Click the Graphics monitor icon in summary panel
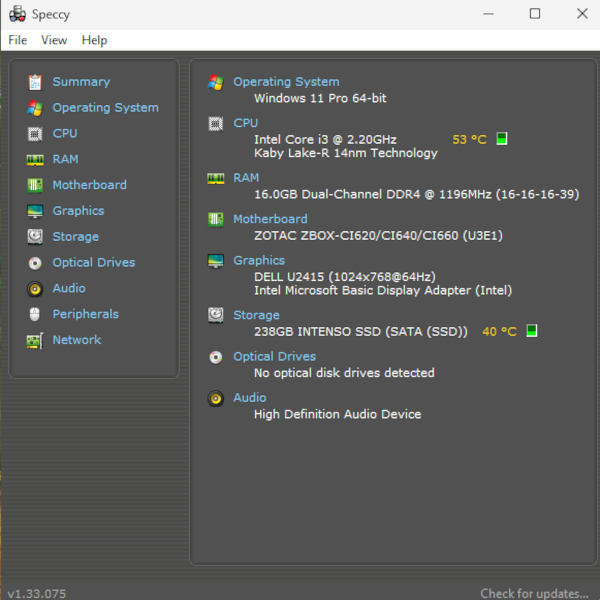Screen dimensions: 600x600 pyautogui.click(x=215, y=261)
